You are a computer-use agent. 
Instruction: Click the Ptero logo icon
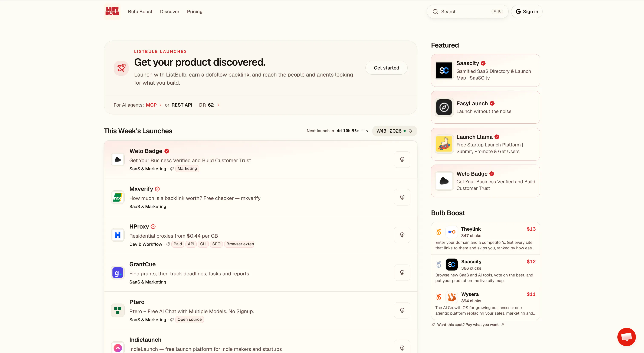click(x=118, y=310)
